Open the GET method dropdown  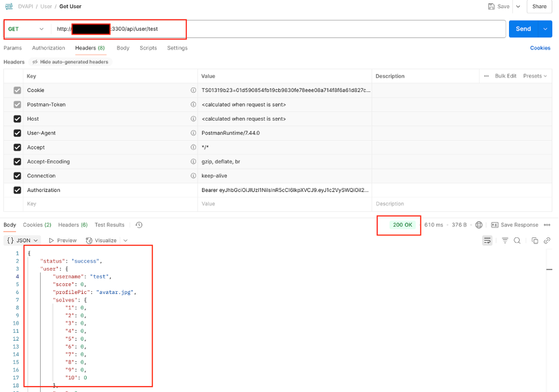(27, 29)
